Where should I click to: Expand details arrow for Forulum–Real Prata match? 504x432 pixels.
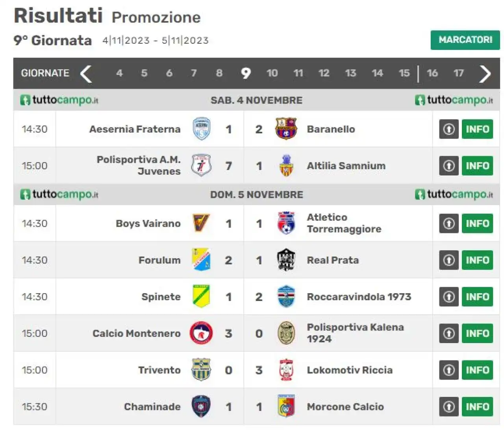click(449, 260)
